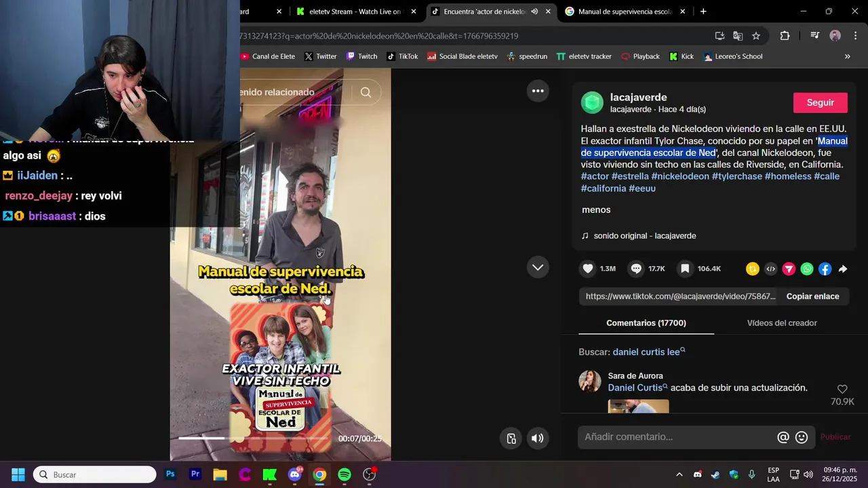This screenshot has width=868, height=488.
Task: Open the Twitter bookmark
Action: [x=320, y=56]
